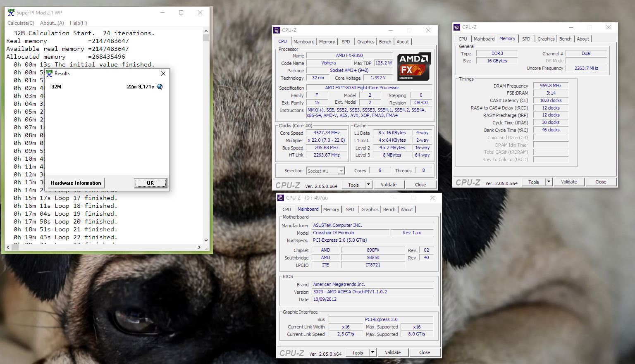
Task: Click the Super PI vertical scrollbar up arrow
Action: [206, 31]
